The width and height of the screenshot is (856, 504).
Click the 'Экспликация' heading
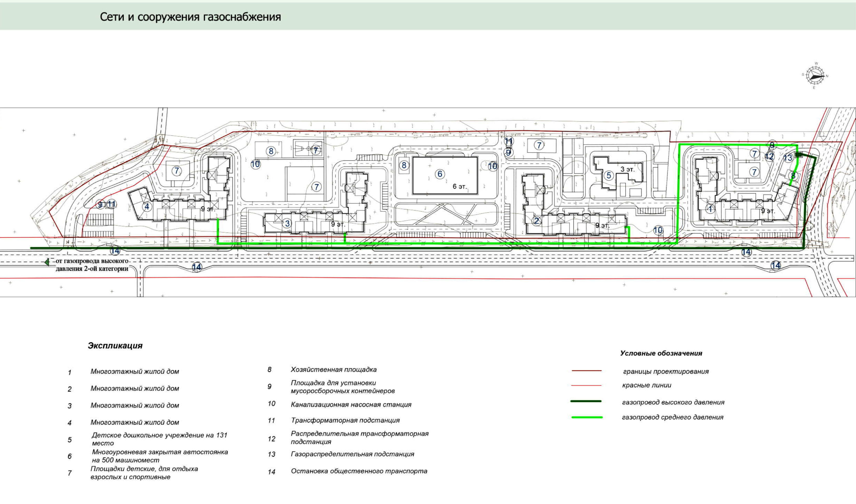[x=115, y=346]
